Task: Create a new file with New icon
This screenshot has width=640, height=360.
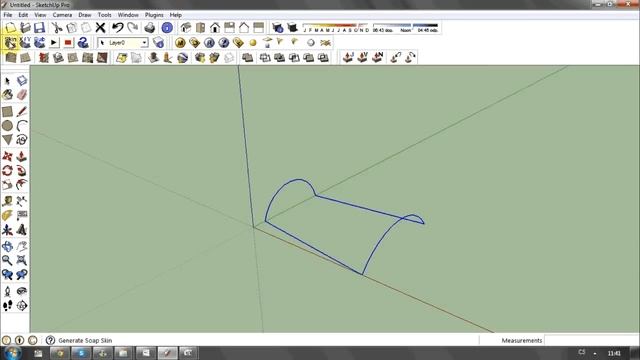Action: (11, 28)
